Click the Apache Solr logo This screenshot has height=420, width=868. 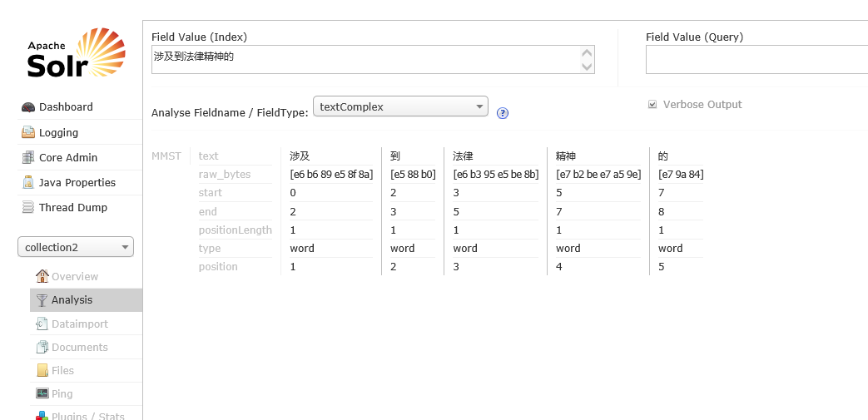(77, 52)
